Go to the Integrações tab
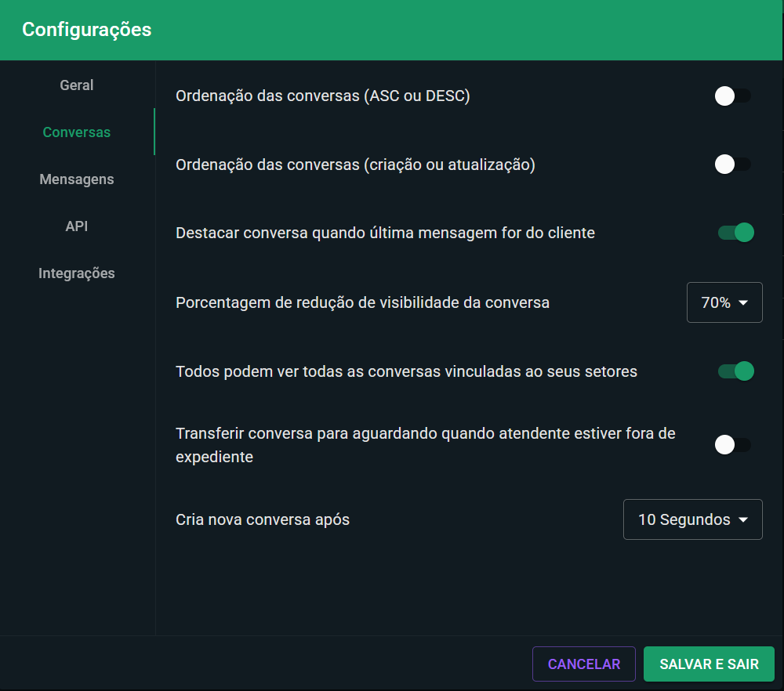The width and height of the screenshot is (784, 691). (77, 273)
